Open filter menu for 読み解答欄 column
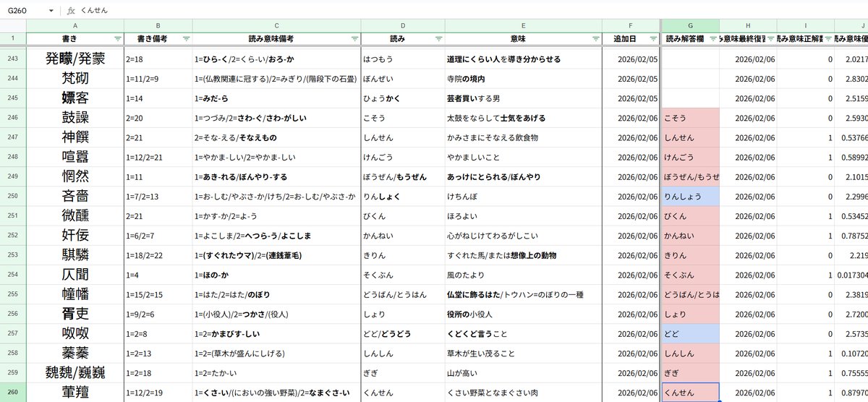868x402 pixels. [713, 38]
